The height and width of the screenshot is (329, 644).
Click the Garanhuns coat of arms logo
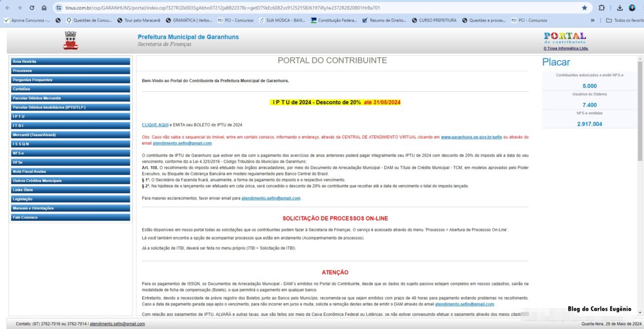[x=70, y=41]
